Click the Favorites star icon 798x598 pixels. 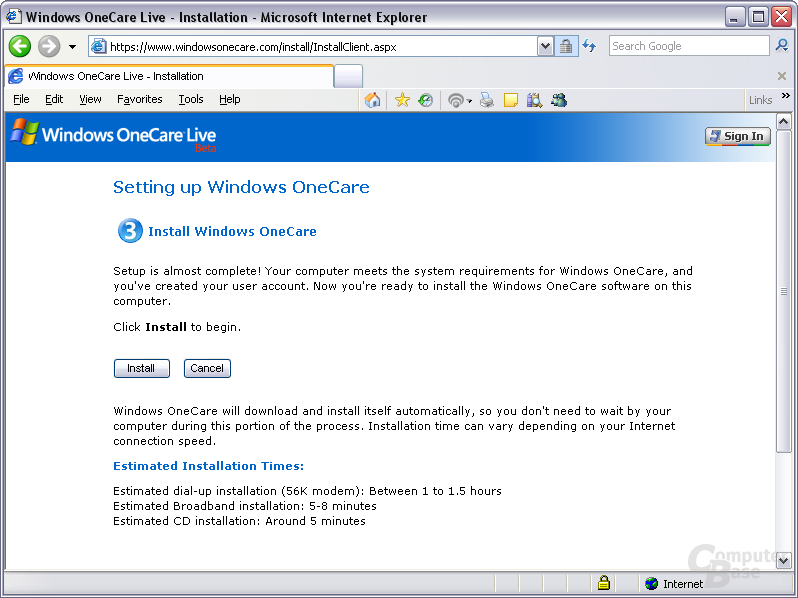(x=402, y=100)
